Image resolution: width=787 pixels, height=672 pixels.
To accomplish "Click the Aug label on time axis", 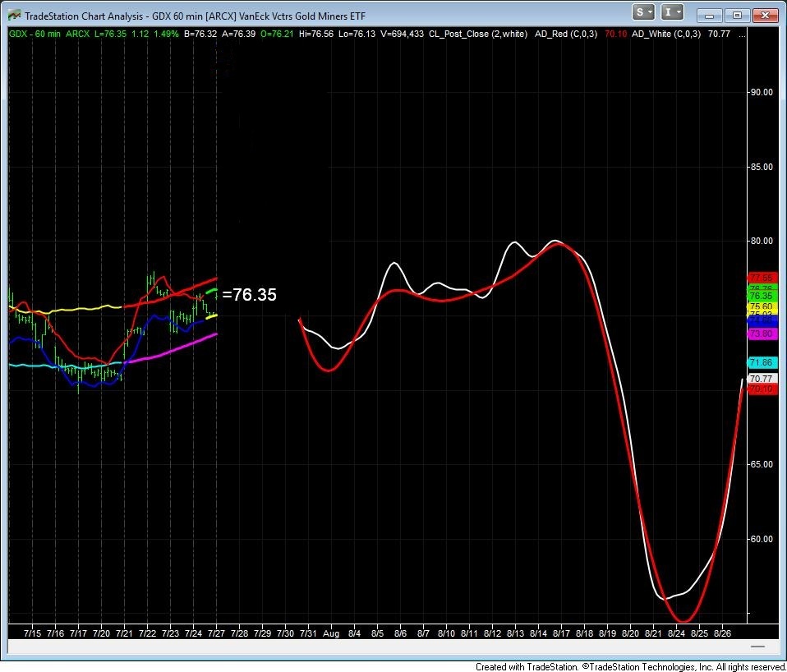I will 331,633.
